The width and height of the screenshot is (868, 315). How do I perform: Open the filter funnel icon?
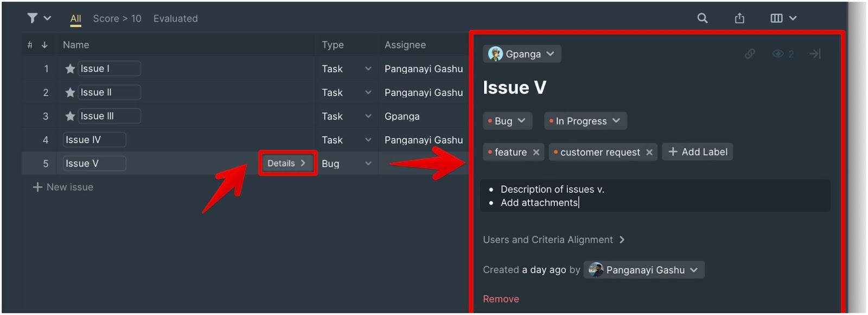[33, 18]
